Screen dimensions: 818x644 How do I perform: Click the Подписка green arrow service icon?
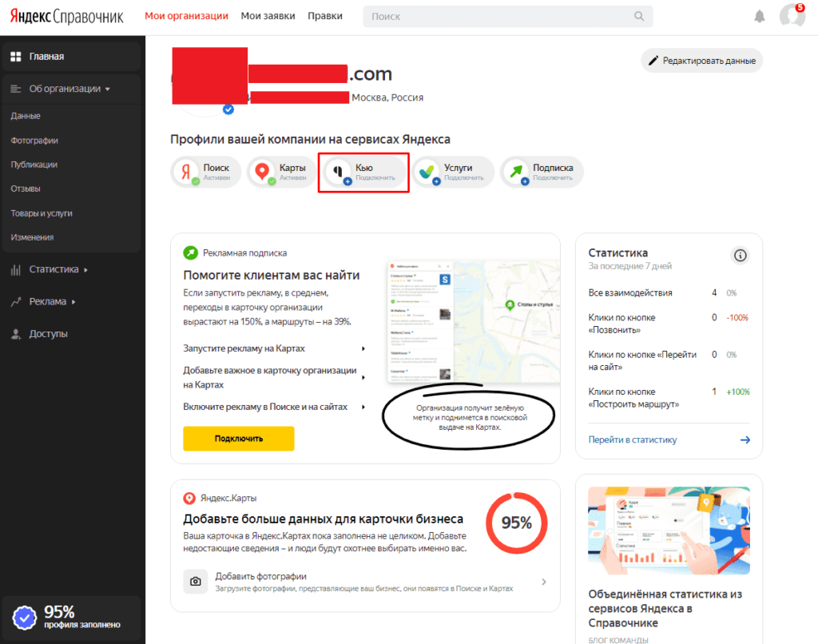[516, 172]
